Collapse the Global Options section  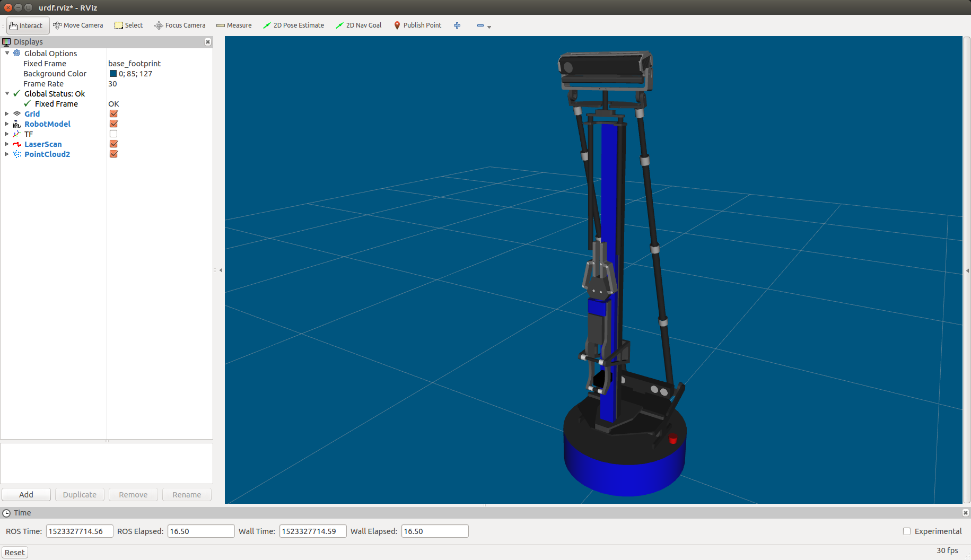coord(7,54)
